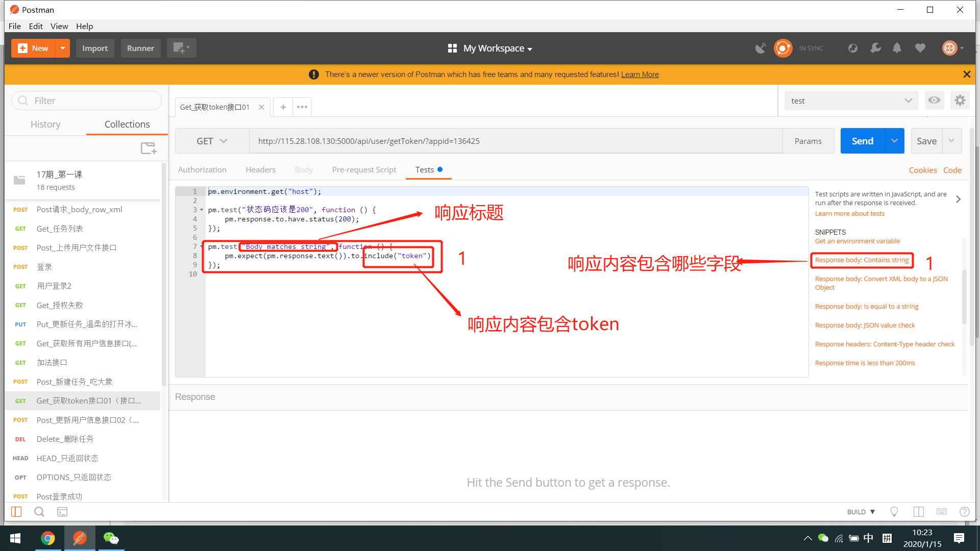Open the Windows Start menu
This screenshot has height=551, width=980.
(x=15, y=538)
